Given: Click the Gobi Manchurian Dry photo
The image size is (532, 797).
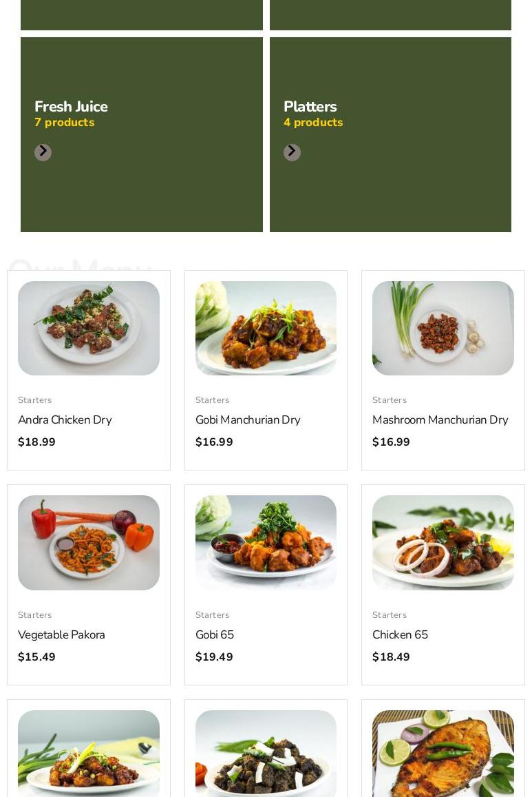Looking at the screenshot, I should 266,328.
